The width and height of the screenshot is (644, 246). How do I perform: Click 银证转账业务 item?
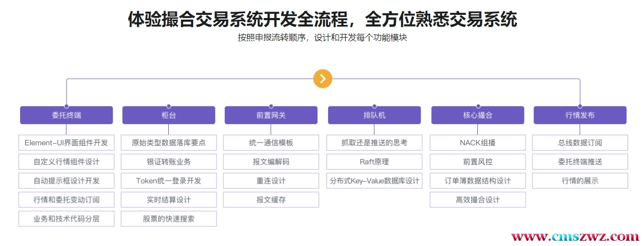pos(168,162)
